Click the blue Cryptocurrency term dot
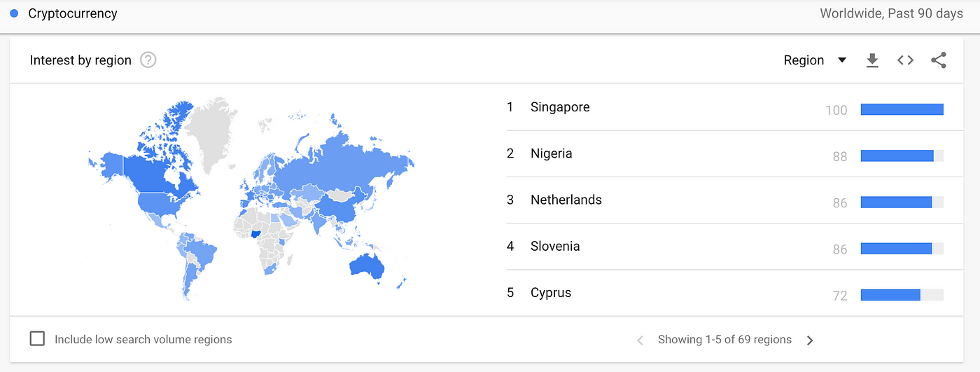Image resolution: width=980 pixels, height=372 pixels. pyautogui.click(x=14, y=13)
